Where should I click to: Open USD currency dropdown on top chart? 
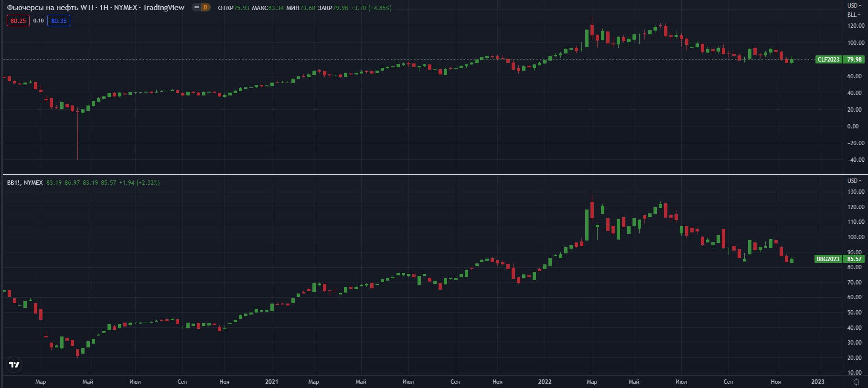854,6
